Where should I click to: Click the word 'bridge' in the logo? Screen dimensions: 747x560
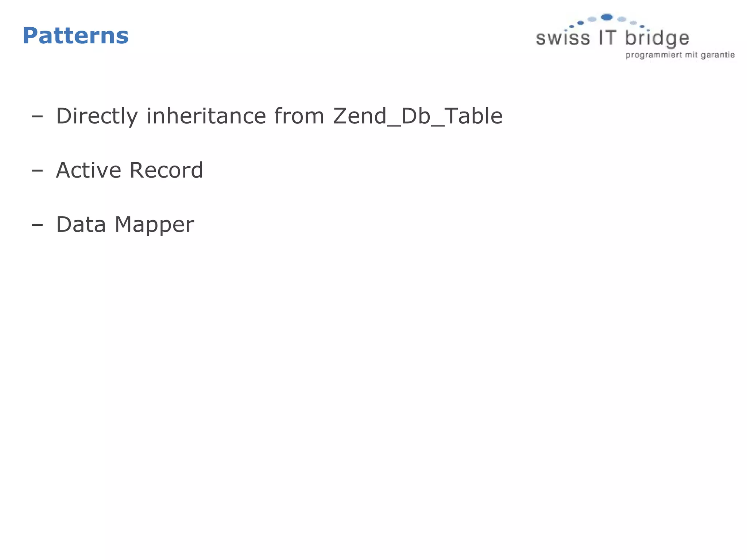tap(657, 38)
